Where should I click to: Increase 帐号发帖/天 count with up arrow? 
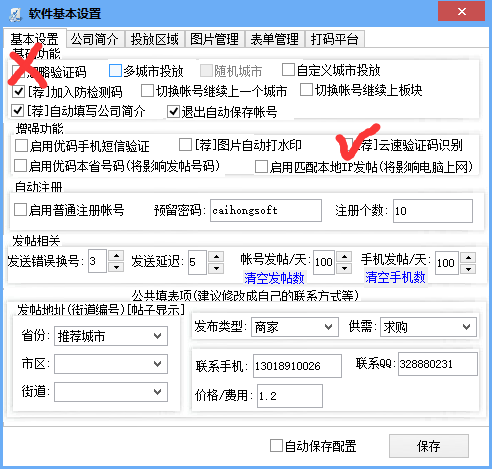coord(344,257)
